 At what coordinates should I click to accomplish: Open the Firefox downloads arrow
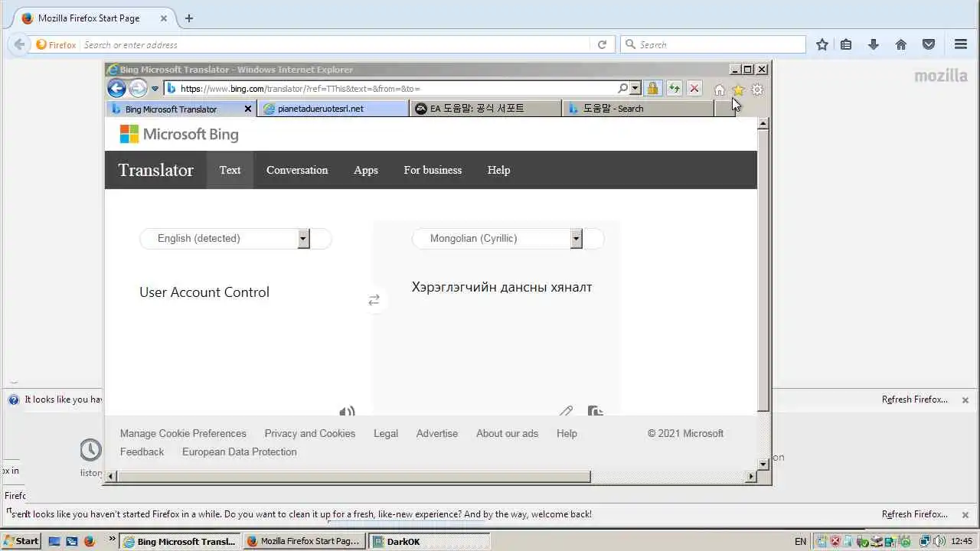point(874,44)
